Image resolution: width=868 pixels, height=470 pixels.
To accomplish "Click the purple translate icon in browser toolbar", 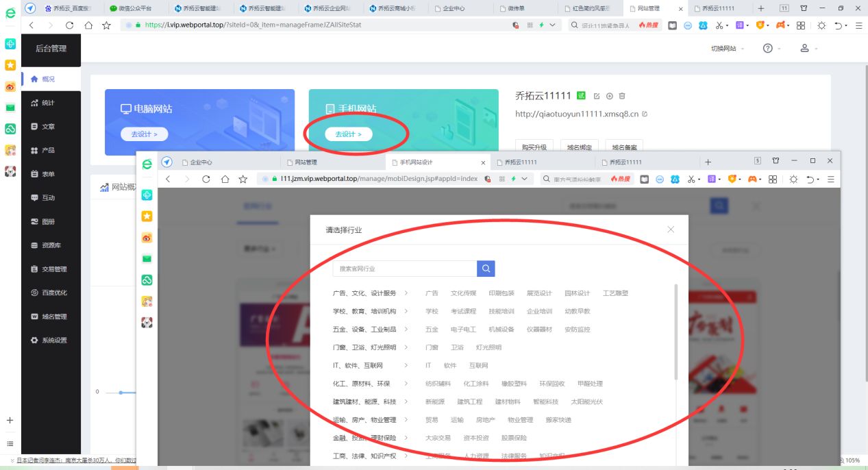I will 739,25.
